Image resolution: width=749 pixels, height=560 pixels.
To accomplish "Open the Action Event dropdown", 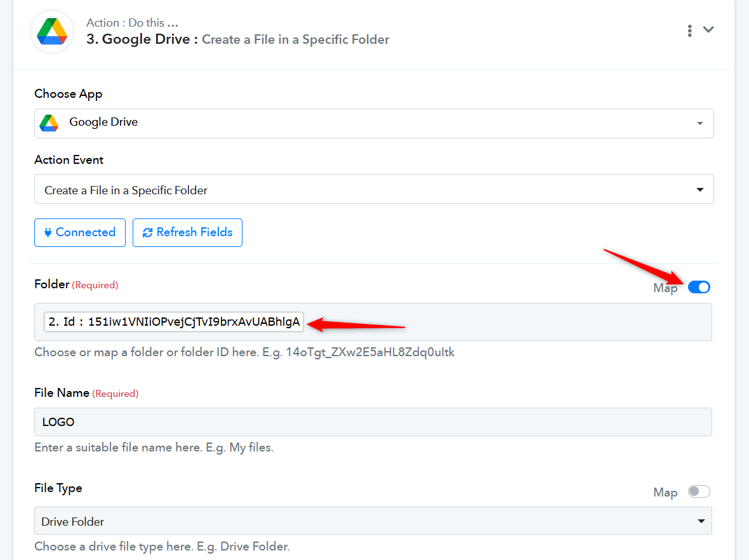I will [373, 189].
